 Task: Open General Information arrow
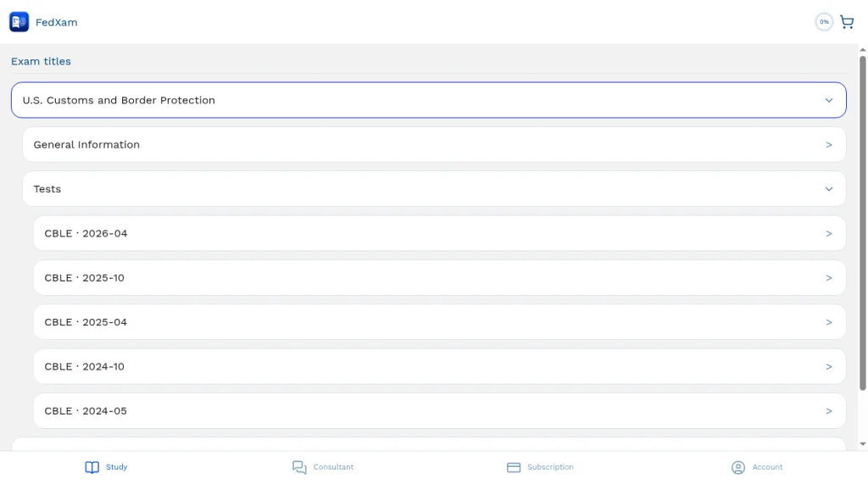829,145
